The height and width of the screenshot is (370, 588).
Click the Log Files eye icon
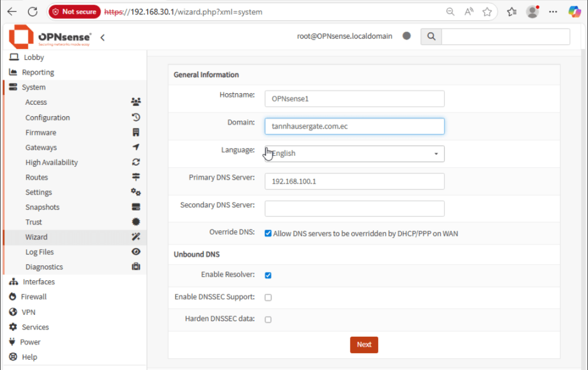pos(136,252)
